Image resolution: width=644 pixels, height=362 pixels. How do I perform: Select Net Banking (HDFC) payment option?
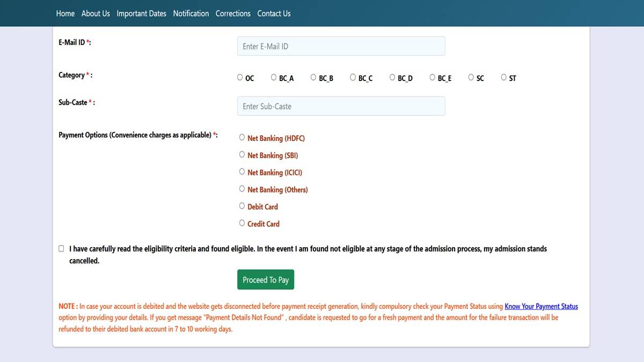(242, 137)
